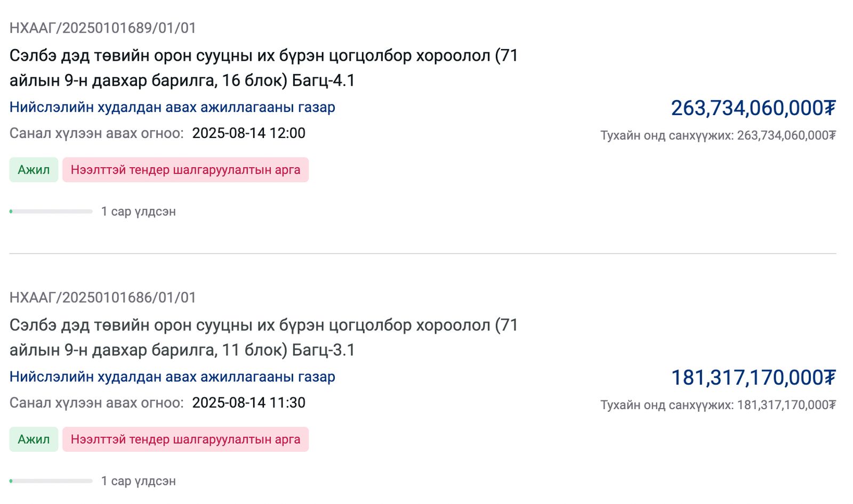Click 1 сар үлдсэн label on second tender
This screenshot has height=504, width=853.
(139, 481)
